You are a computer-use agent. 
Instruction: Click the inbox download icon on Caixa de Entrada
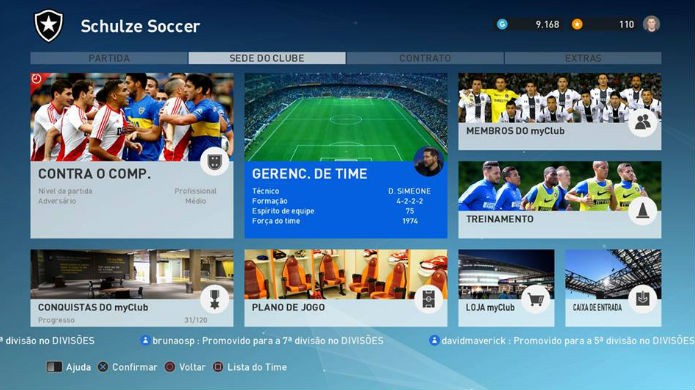(x=642, y=299)
